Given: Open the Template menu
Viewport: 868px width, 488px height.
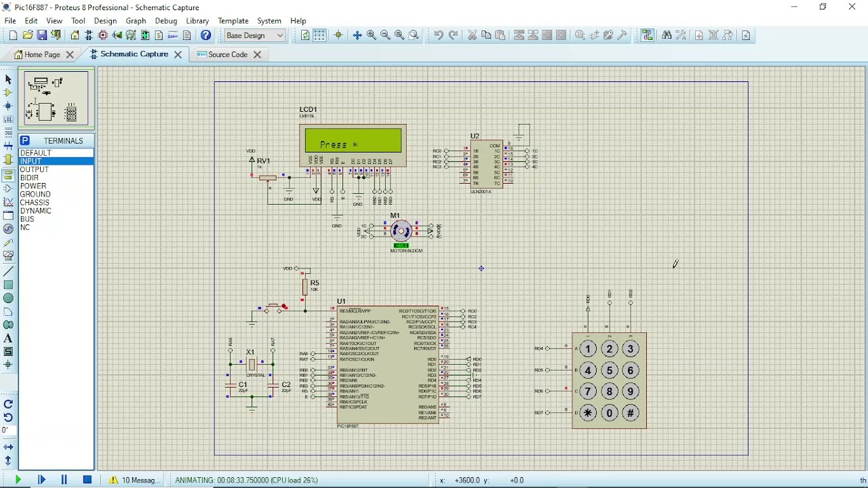Looking at the screenshot, I should (233, 21).
